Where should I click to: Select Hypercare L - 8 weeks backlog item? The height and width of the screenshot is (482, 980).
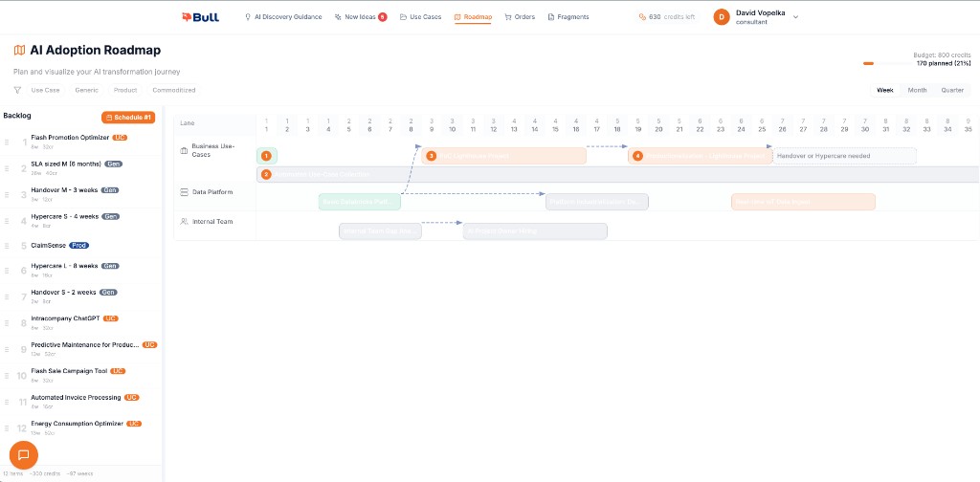click(x=81, y=270)
